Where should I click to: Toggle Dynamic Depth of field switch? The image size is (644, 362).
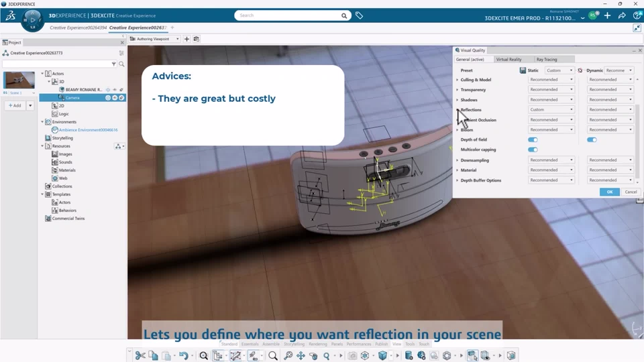[x=592, y=140]
